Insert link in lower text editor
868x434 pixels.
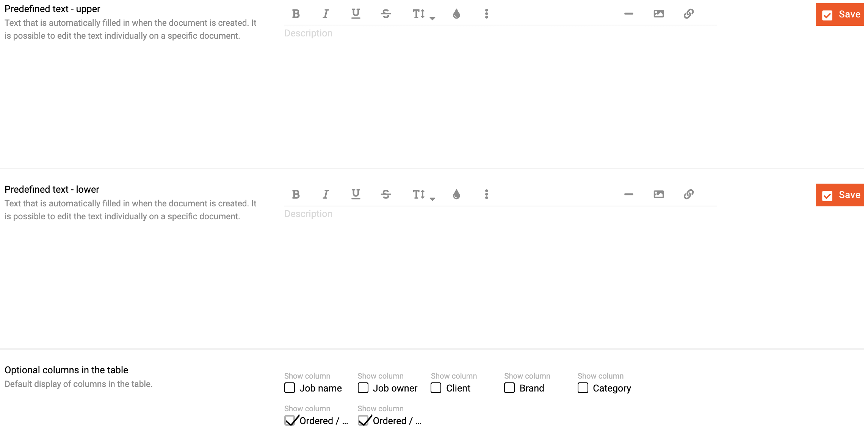(x=689, y=195)
